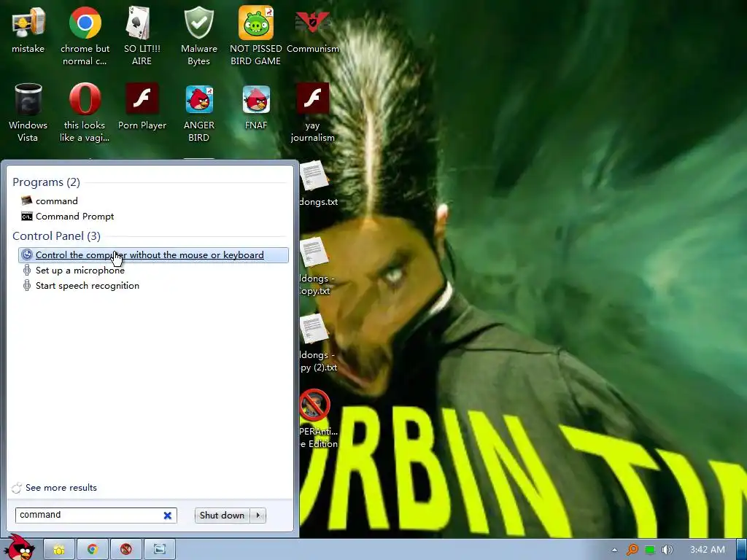Screen dimensions: 747x560
Task: Click the 'Programs (2)' group header
Action: (x=46, y=182)
